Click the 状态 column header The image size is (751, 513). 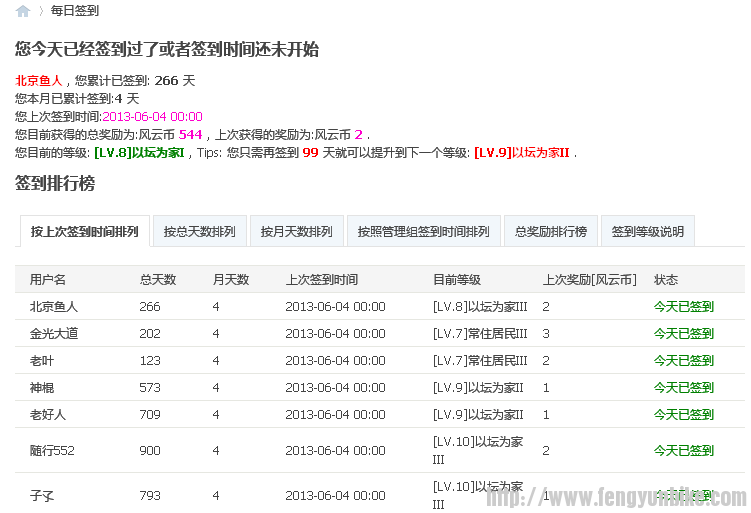pyautogui.click(x=666, y=279)
